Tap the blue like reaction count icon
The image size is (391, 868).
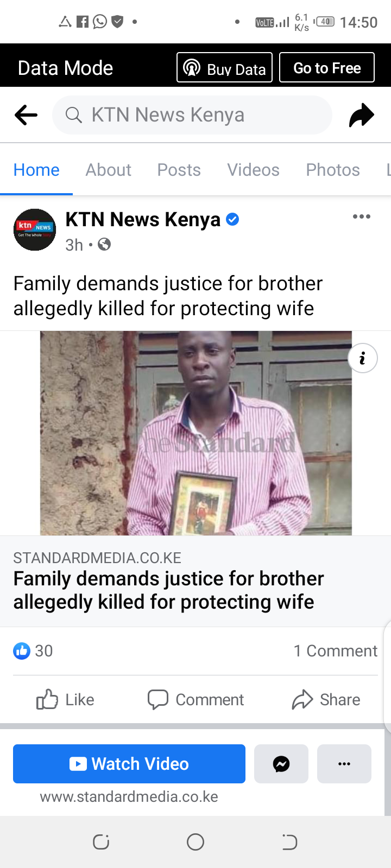(x=22, y=650)
